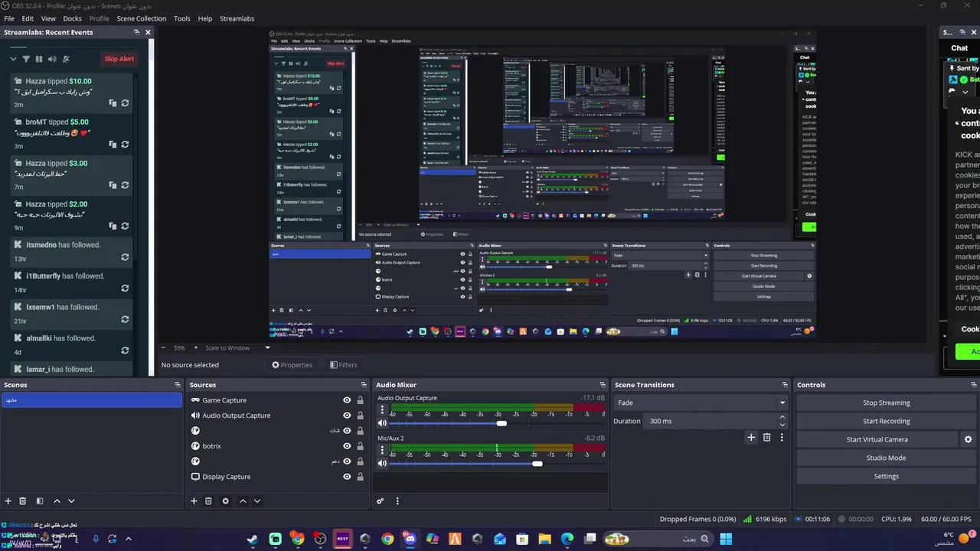
Task: Lock the Game Capture source
Action: click(x=360, y=400)
